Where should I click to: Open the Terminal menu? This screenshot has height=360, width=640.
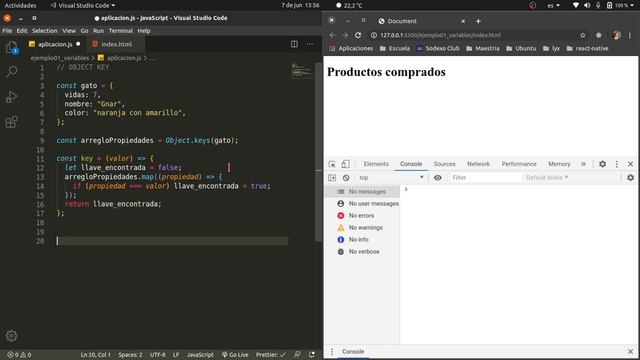(121, 31)
